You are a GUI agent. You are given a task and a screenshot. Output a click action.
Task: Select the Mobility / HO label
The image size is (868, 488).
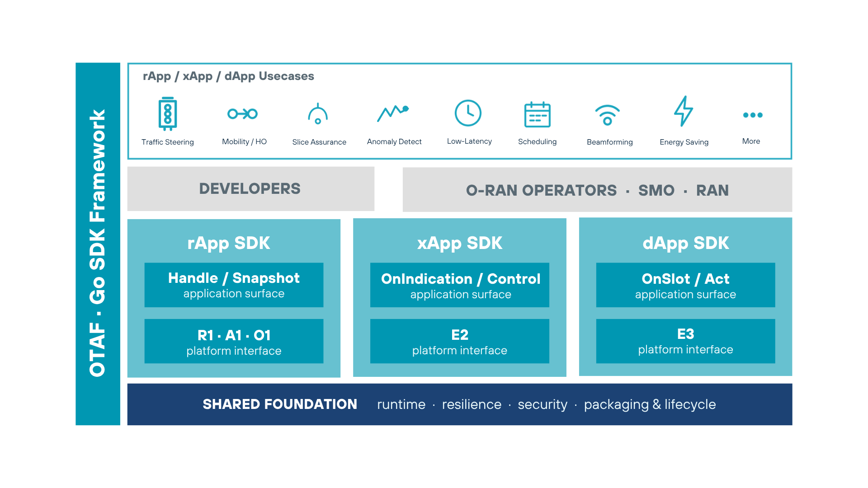(244, 142)
